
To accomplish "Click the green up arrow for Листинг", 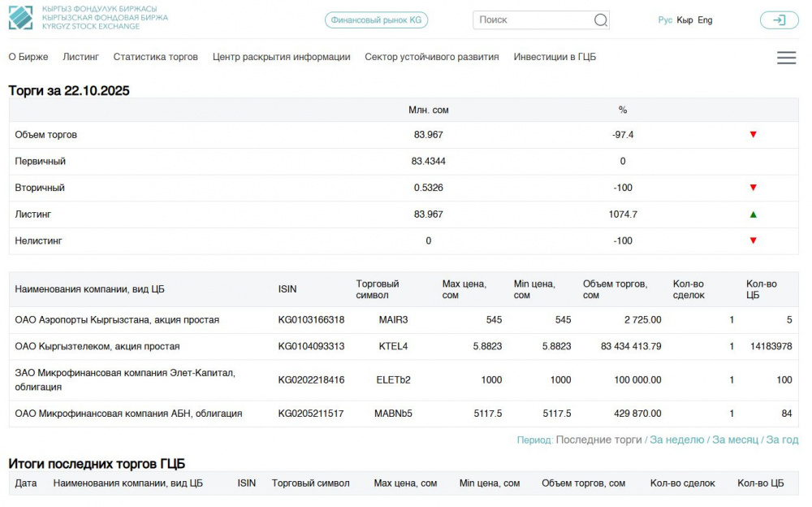I will click(x=753, y=214).
